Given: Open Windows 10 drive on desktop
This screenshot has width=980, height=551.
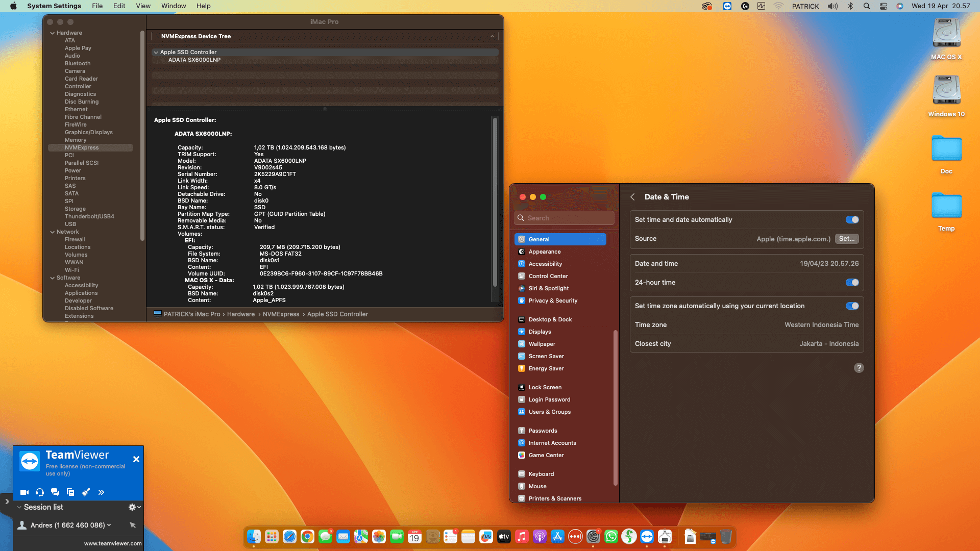Looking at the screenshot, I should (946, 96).
